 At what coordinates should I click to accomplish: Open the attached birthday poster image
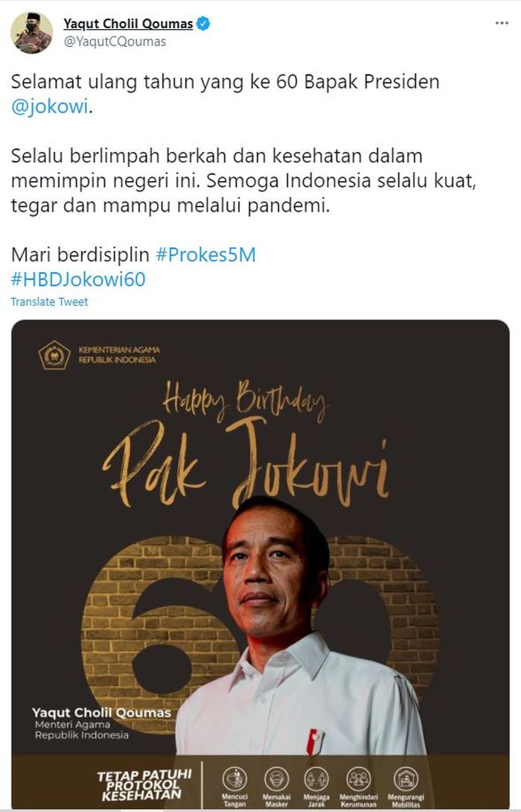260,564
